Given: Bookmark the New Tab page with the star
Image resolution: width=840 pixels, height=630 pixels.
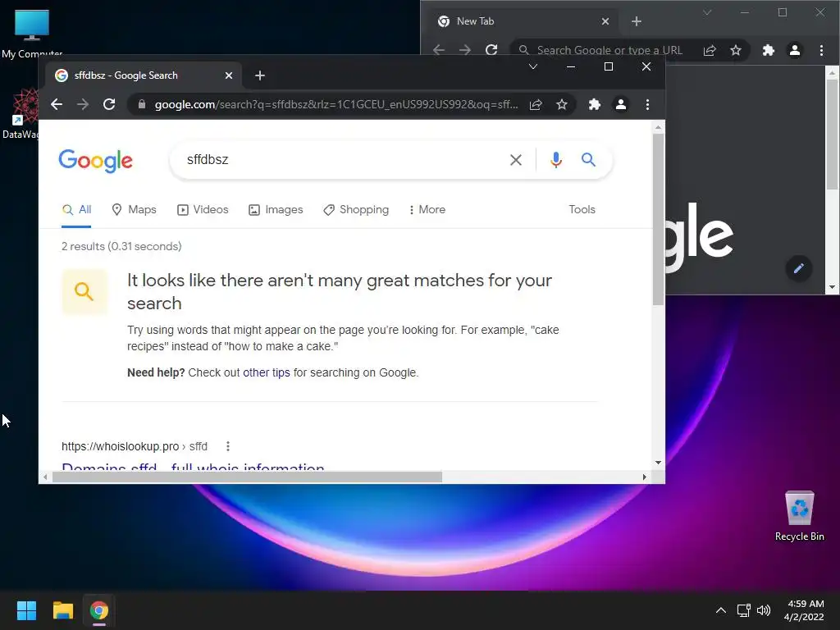Looking at the screenshot, I should tap(736, 50).
